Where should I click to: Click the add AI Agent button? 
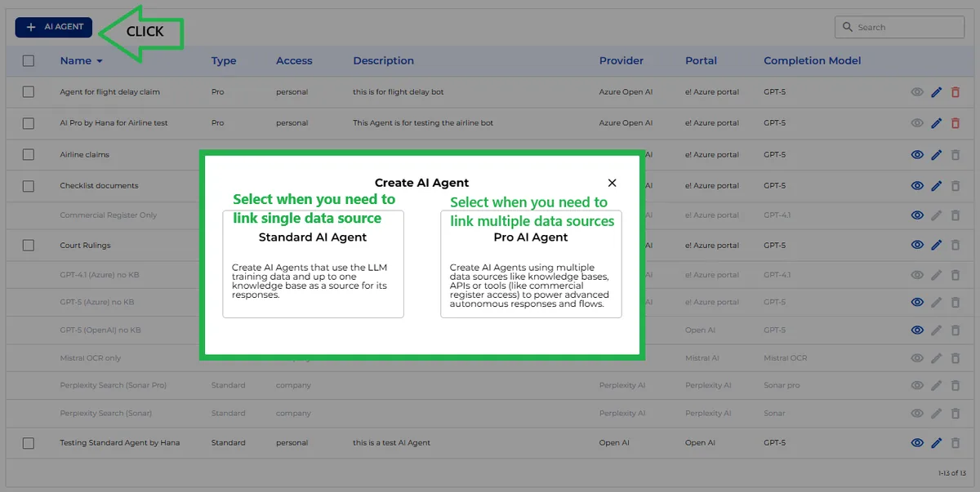click(x=54, y=27)
